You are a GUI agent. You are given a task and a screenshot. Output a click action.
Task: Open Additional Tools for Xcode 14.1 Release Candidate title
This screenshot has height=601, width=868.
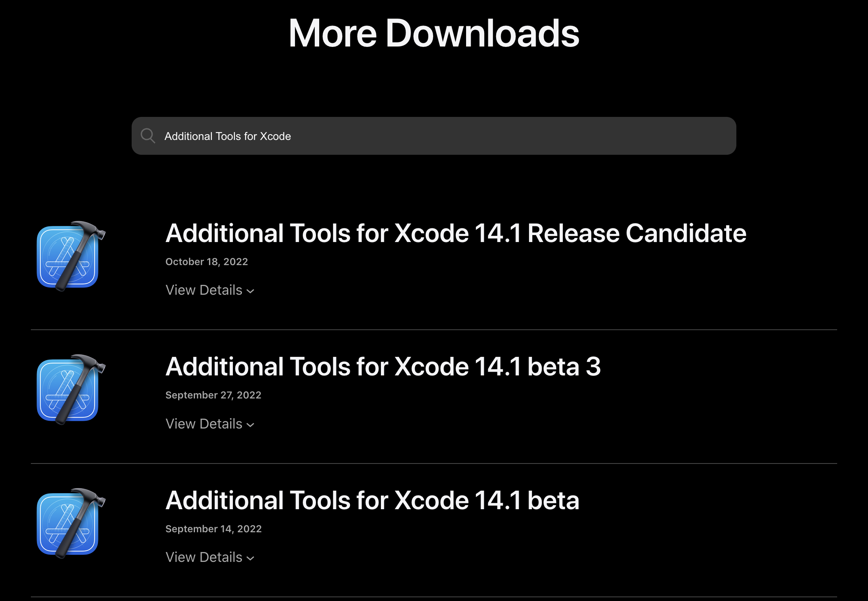coord(456,233)
